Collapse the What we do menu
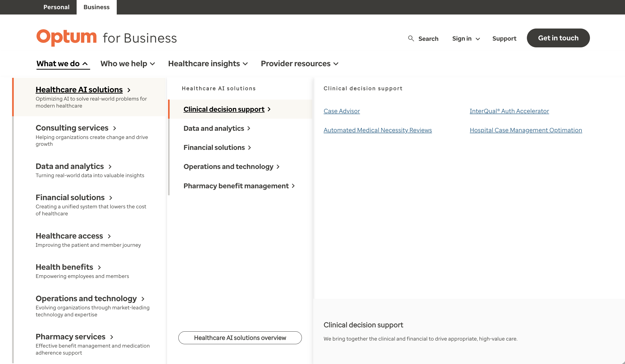This screenshot has width=625, height=364. 63,64
